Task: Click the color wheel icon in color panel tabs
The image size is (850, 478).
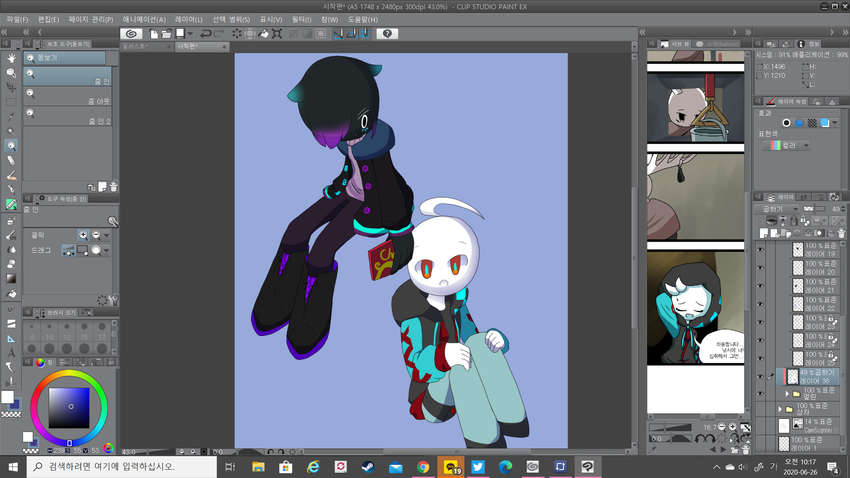Action: coord(40,363)
